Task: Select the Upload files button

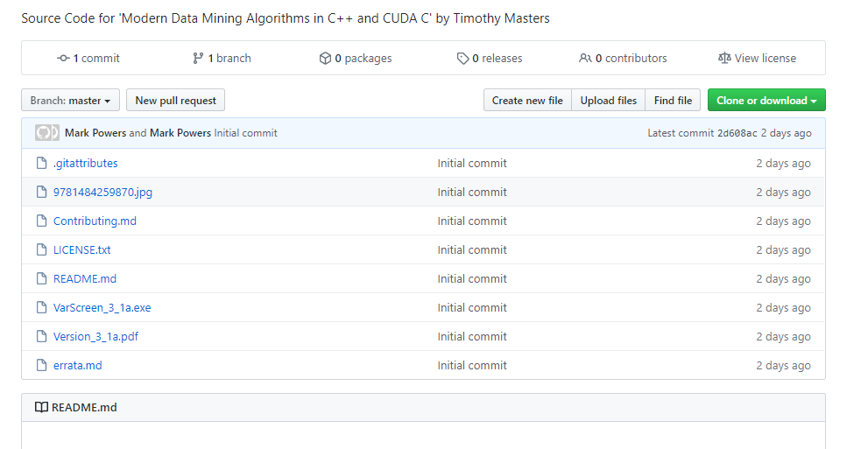Action: (609, 101)
